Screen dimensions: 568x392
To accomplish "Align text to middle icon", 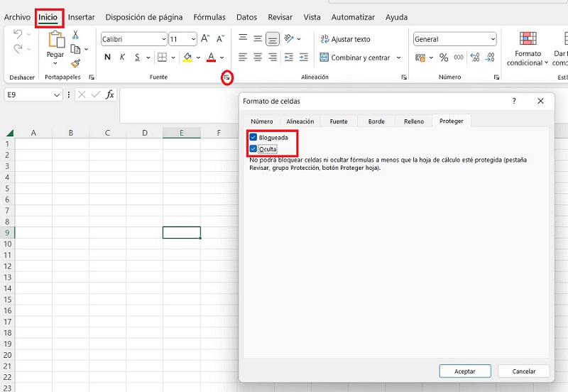I will point(258,38).
